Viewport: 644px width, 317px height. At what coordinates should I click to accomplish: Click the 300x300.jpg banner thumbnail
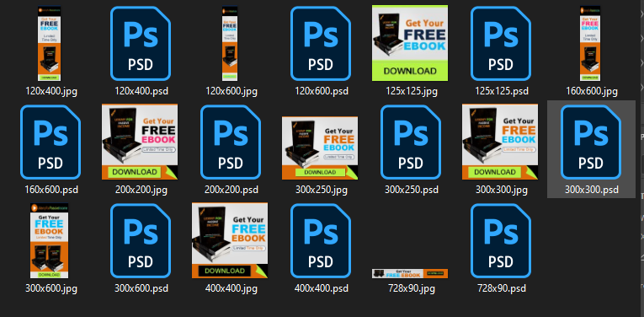(x=500, y=142)
